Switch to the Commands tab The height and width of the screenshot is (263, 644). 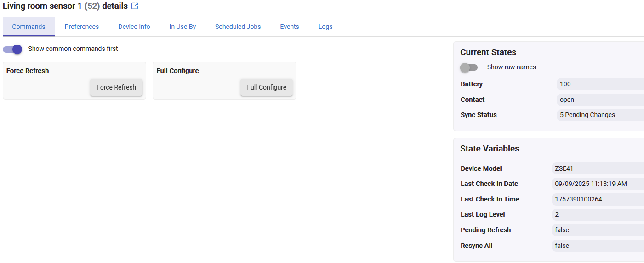[28, 27]
